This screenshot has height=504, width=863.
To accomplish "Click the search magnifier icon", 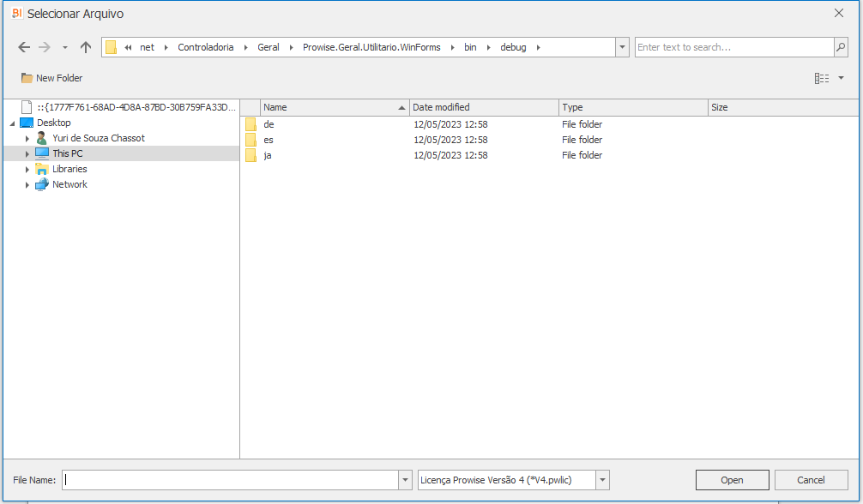I will click(841, 47).
